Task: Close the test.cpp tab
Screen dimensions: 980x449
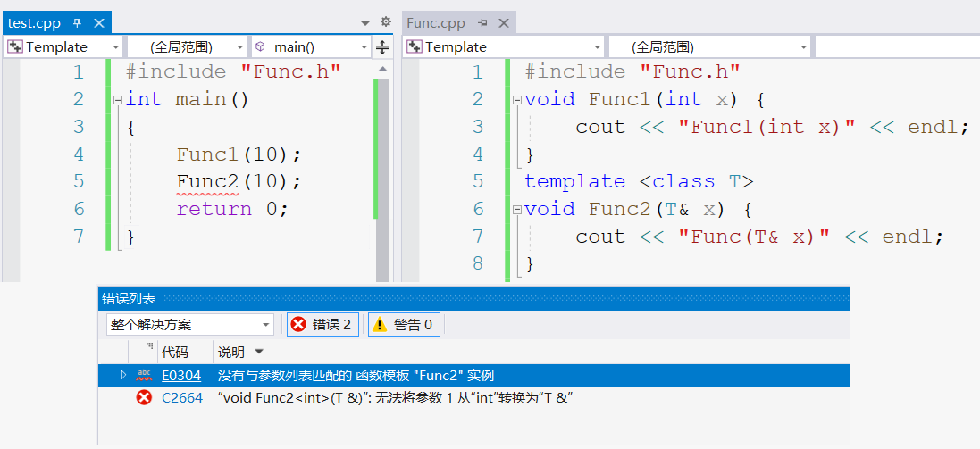Action: pyautogui.click(x=98, y=23)
